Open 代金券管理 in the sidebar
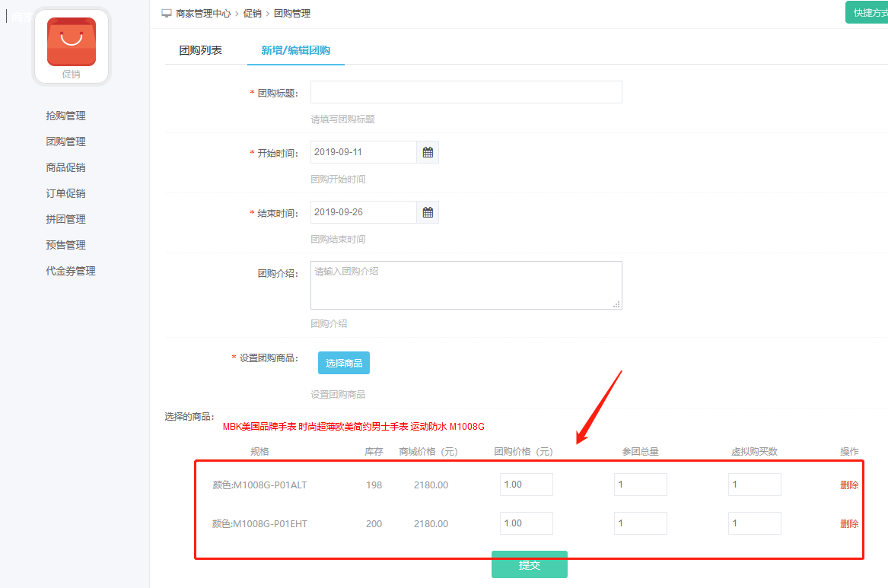The width and height of the screenshot is (888, 588). tap(70, 271)
